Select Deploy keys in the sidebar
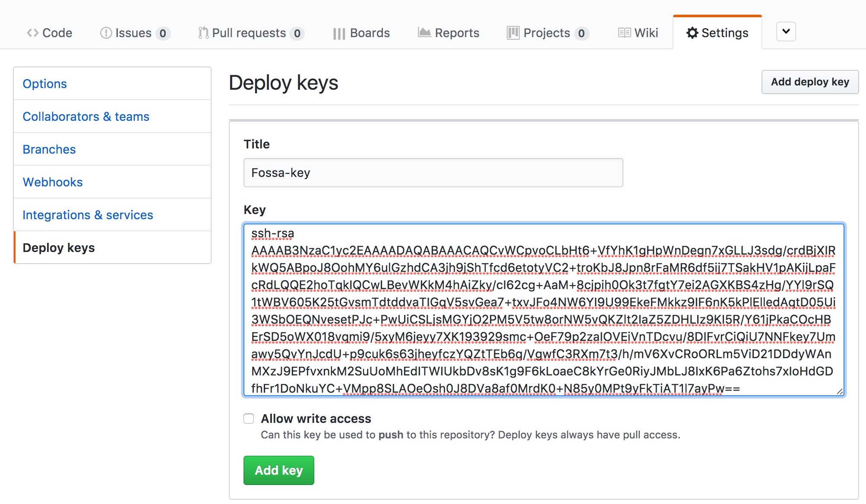866x504 pixels. (59, 248)
